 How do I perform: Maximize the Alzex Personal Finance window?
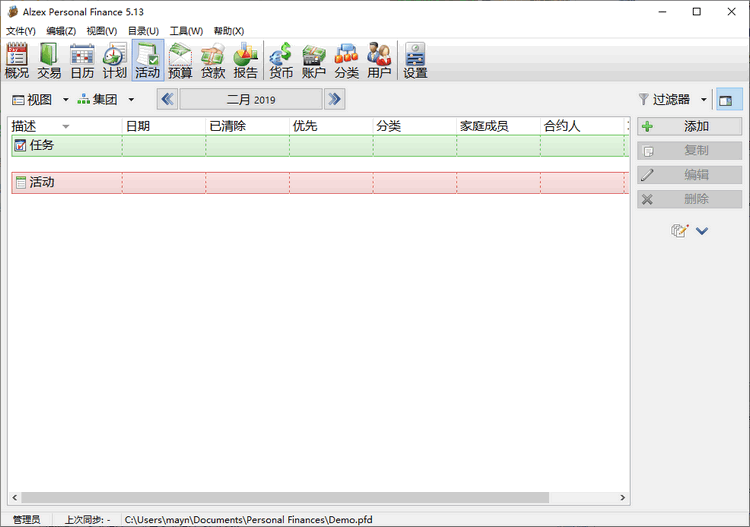click(x=697, y=12)
